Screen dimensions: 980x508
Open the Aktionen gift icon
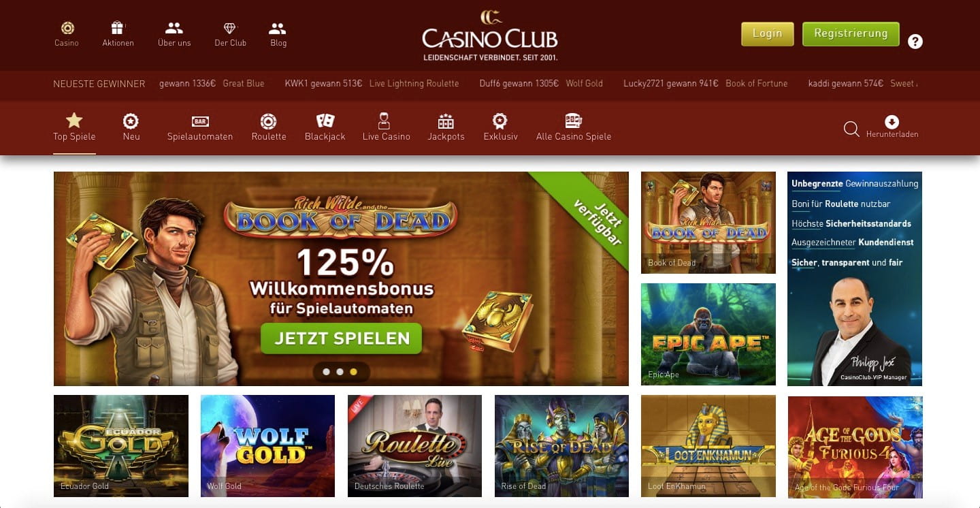(x=118, y=28)
